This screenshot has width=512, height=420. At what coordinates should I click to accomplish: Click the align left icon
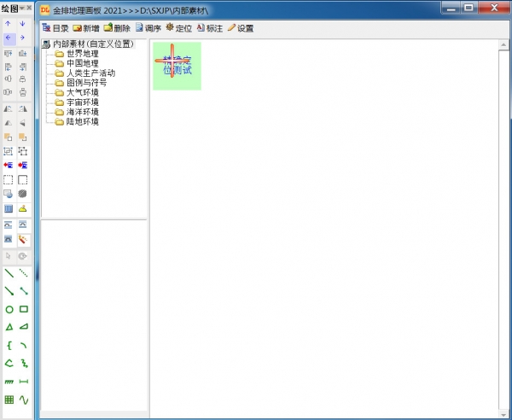pyautogui.click(x=9, y=67)
